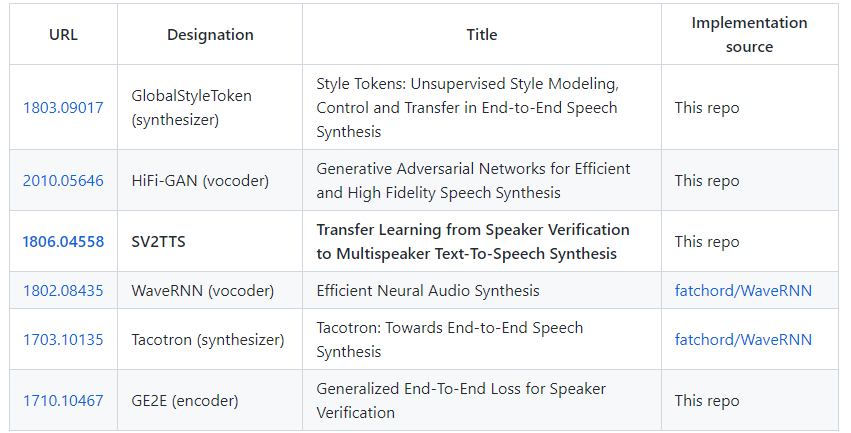Select the HiFi-GAN (vocoder) designation cell
This screenshot has height=433, width=851.
210,181
